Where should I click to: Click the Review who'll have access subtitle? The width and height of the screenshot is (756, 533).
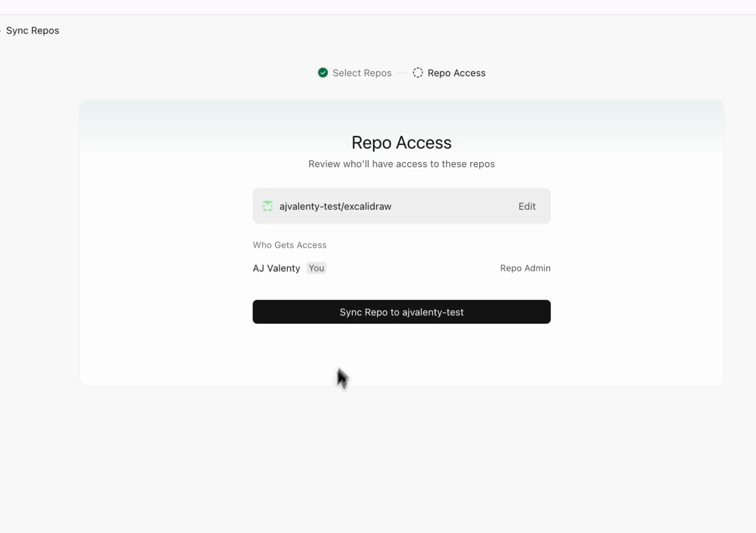tap(402, 164)
